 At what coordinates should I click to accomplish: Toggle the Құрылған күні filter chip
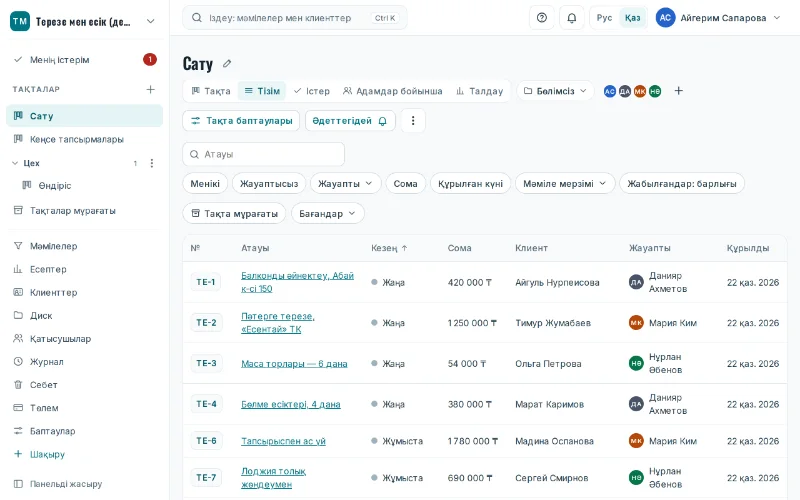tap(470, 184)
